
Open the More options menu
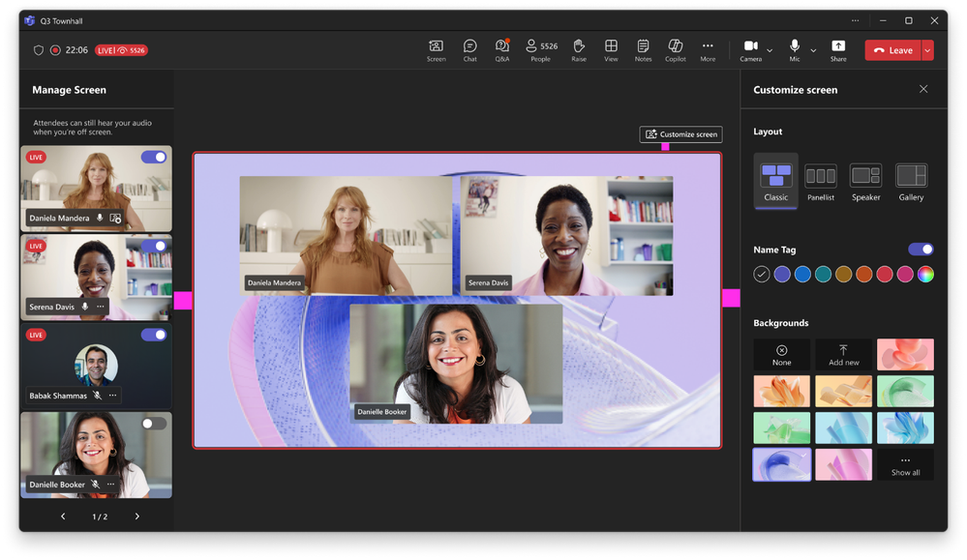point(708,50)
